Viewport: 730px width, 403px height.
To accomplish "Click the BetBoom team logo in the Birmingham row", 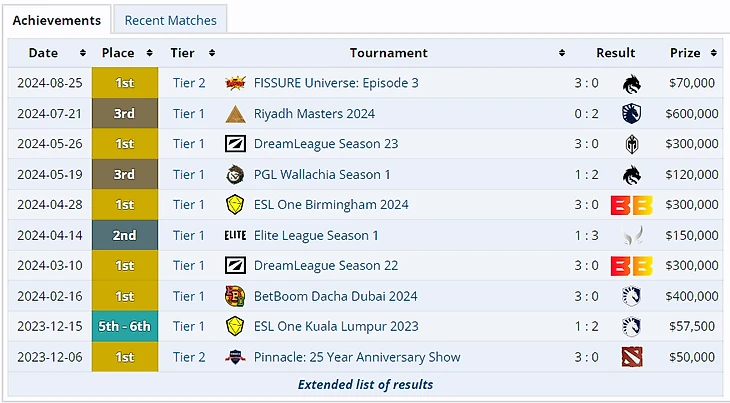I will point(631,205).
